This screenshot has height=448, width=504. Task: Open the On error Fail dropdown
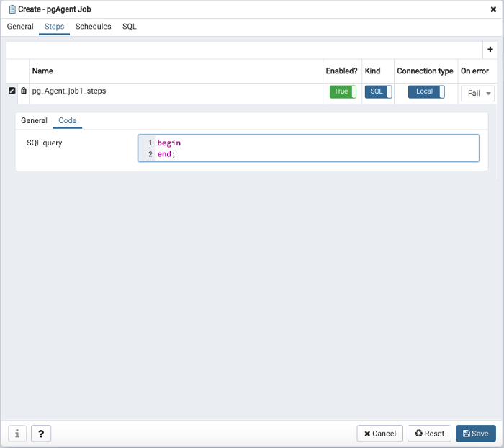coord(477,94)
